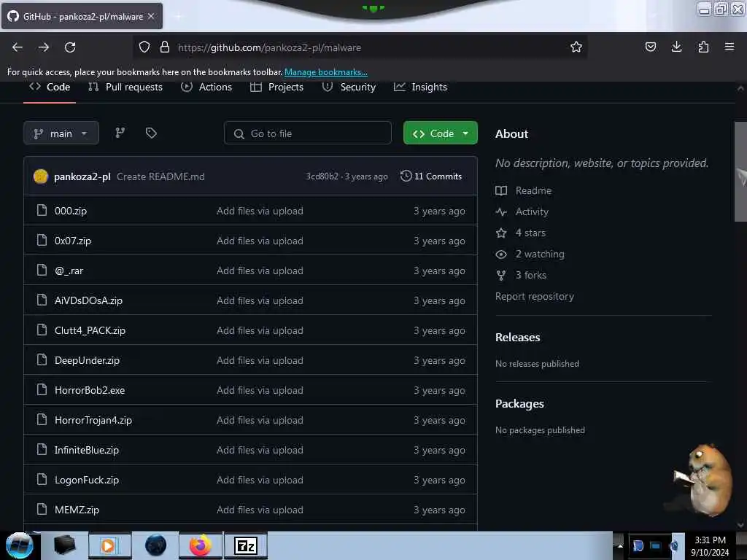This screenshot has width=747, height=560.
Task: Open the Create README.md commit message
Action: [x=160, y=176]
